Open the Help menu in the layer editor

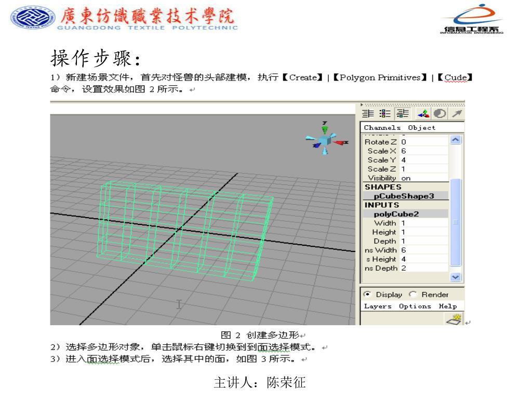pos(448,306)
